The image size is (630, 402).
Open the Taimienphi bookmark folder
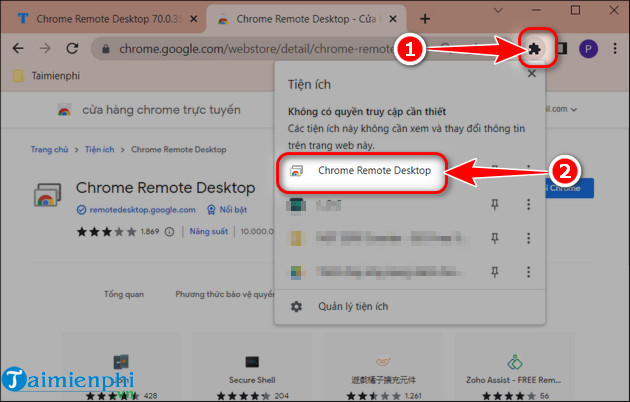coord(47,76)
